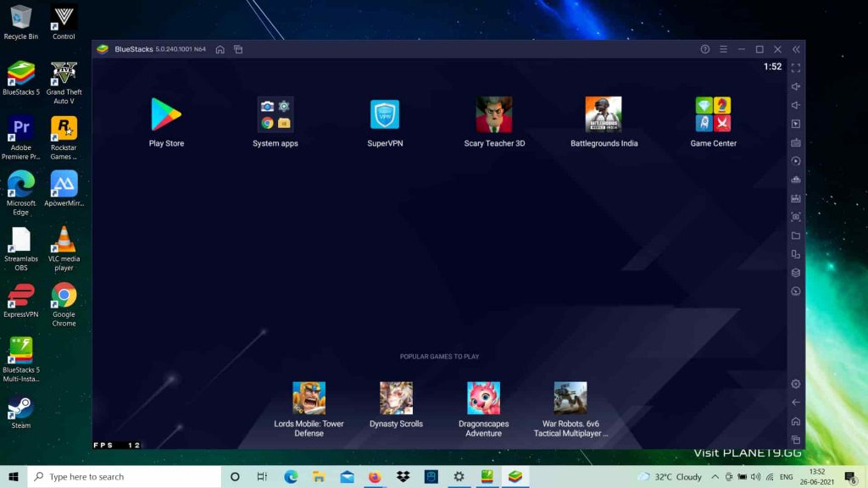
Task: Open Task View on the taskbar
Action: click(x=263, y=476)
